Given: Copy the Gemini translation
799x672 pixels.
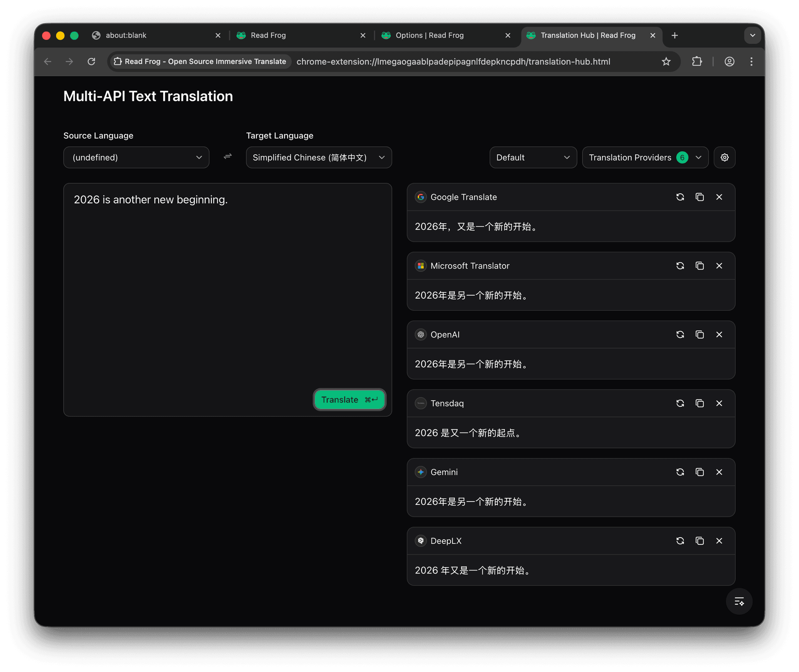Looking at the screenshot, I should click(x=700, y=472).
